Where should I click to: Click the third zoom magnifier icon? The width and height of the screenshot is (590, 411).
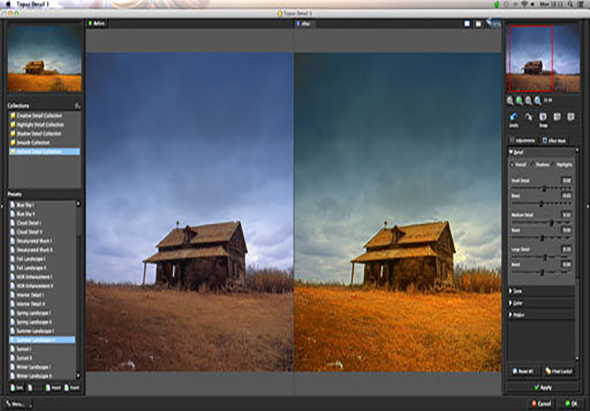coord(529,100)
